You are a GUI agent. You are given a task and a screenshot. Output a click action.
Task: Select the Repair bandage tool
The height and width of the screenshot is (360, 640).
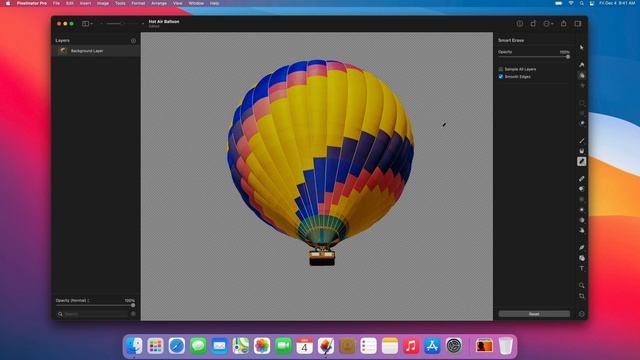(x=582, y=179)
